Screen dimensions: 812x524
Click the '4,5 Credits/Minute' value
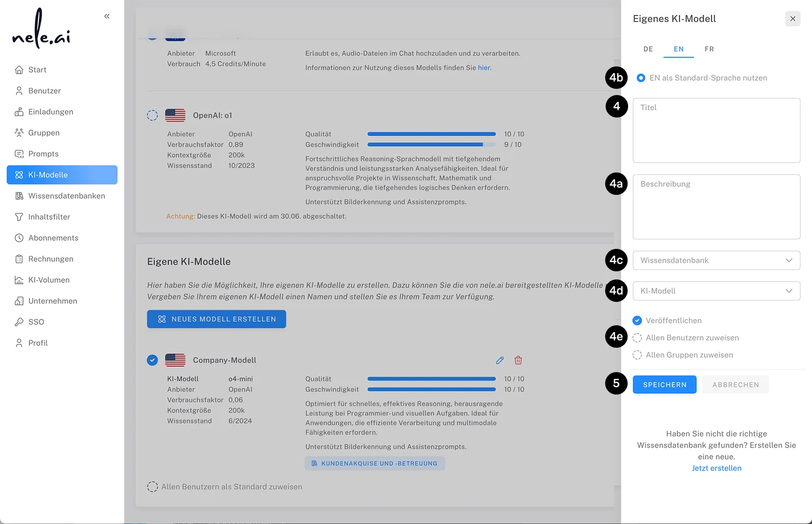[x=235, y=64]
